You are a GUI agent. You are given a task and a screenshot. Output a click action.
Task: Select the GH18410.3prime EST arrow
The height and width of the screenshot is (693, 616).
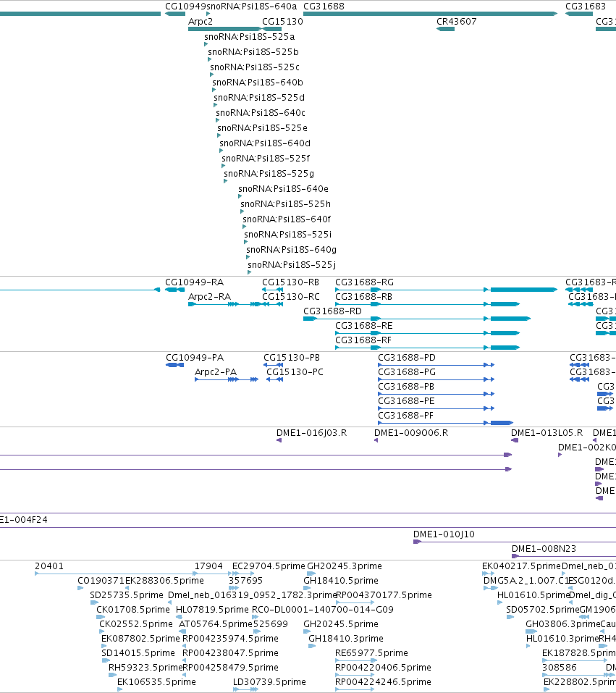[312, 646]
